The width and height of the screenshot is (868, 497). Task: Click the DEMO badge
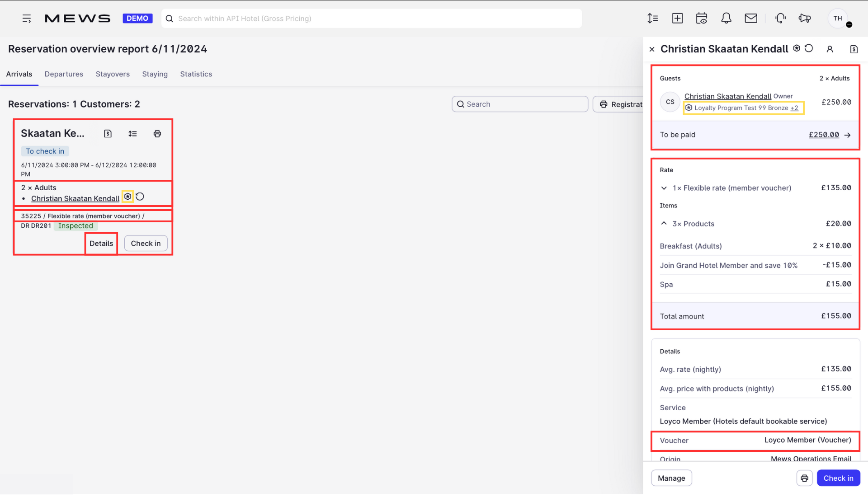pos(137,19)
